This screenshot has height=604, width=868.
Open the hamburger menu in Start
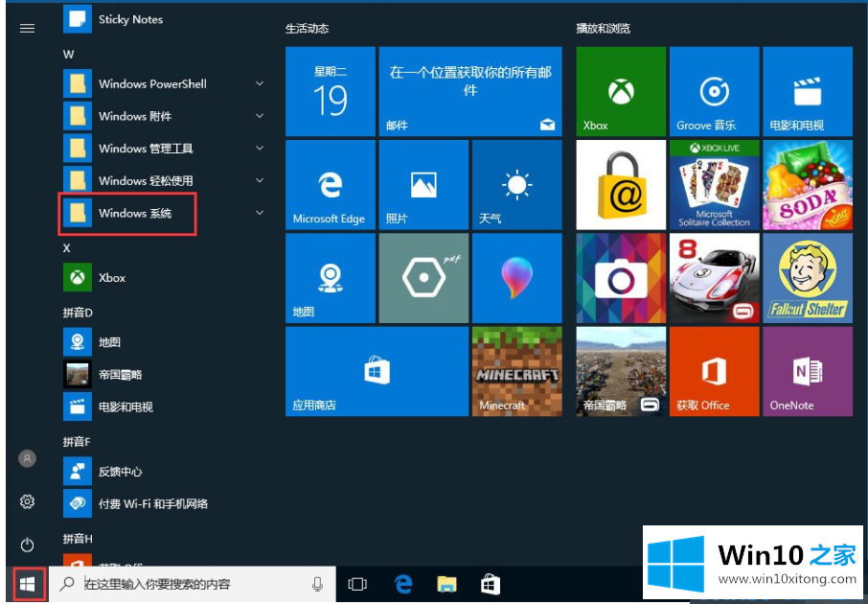[x=27, y=28]
